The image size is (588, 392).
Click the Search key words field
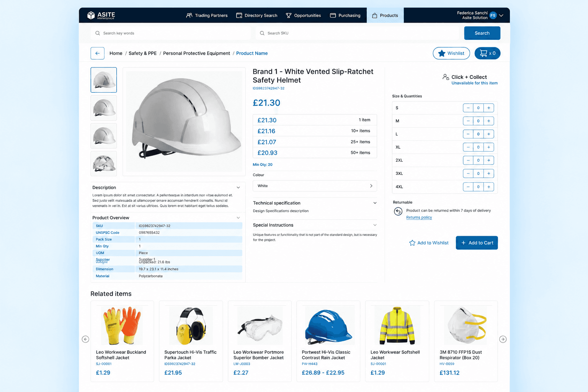(x=171, y=33)
